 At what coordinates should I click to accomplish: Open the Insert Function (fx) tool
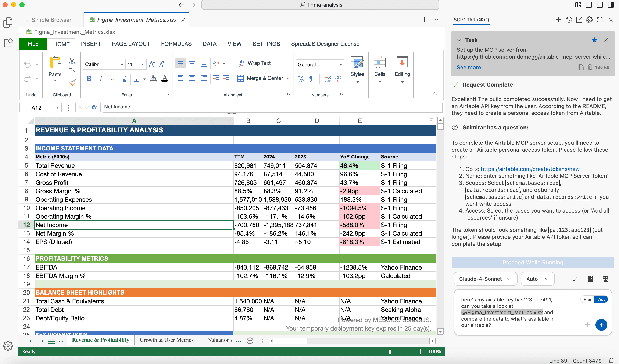click(94, 107)
